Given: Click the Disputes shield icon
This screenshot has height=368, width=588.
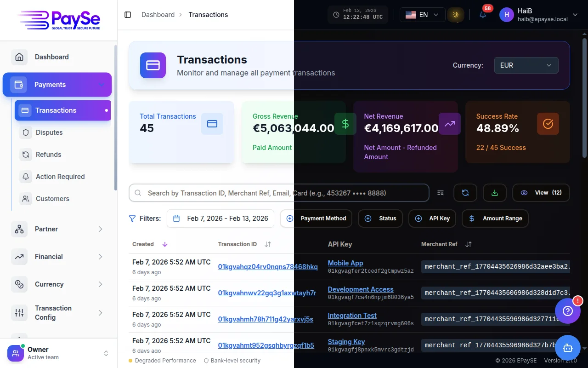Looking at the screenshot, I should pos(26,132).
